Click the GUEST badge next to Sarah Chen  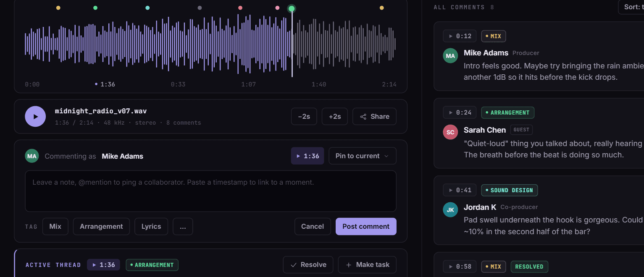[x=521, y=130]
